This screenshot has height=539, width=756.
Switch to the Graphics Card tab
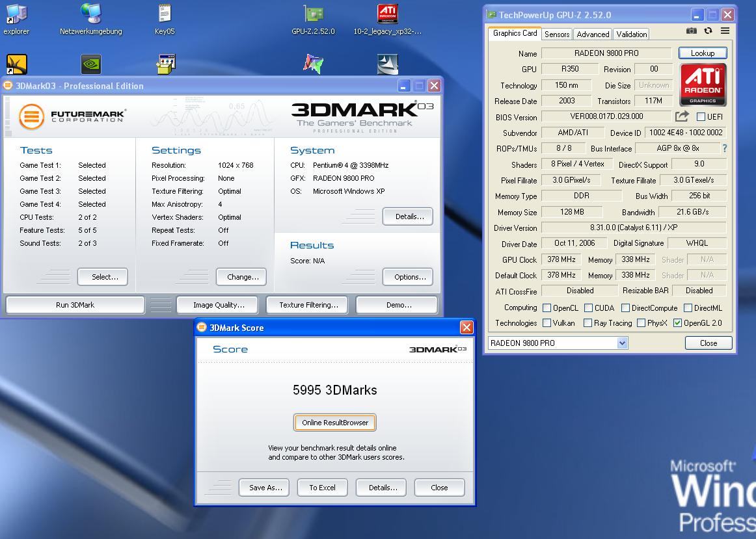(x=515, y=33)
